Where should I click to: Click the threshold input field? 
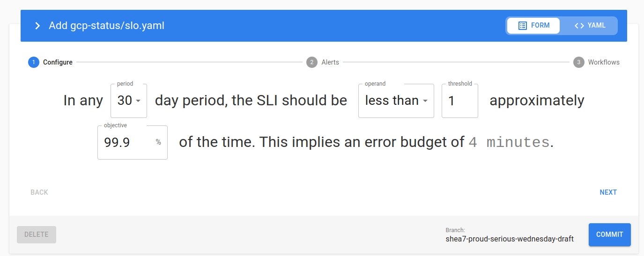[x=459, y=101]
